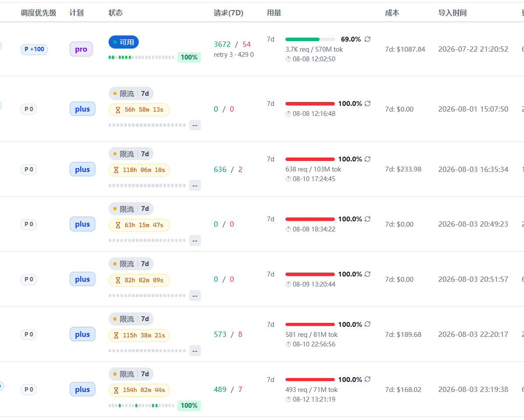
Task: Click the import time 2026-08-03 20:51:57
Action: 473,279
